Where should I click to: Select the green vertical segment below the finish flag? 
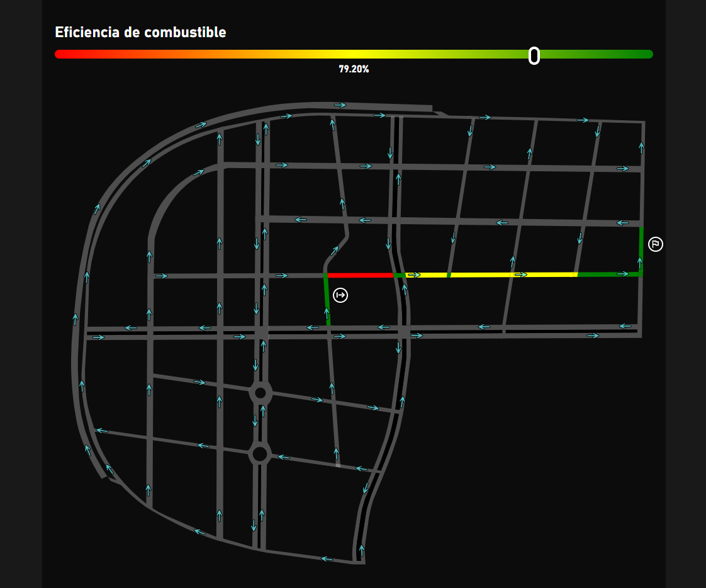point(641,252)
